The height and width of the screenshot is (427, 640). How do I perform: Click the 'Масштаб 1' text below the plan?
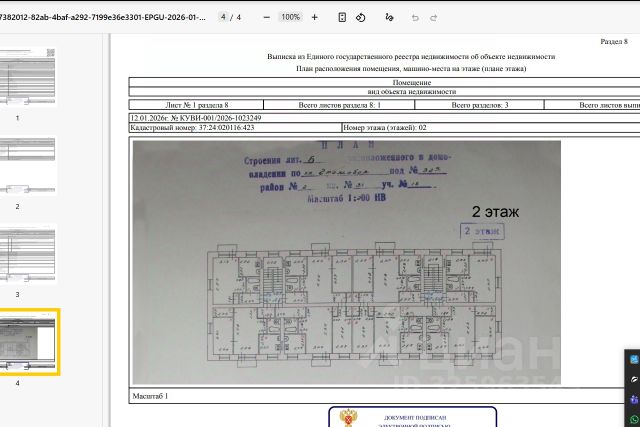pyautogui.click(x=150, y=396)
